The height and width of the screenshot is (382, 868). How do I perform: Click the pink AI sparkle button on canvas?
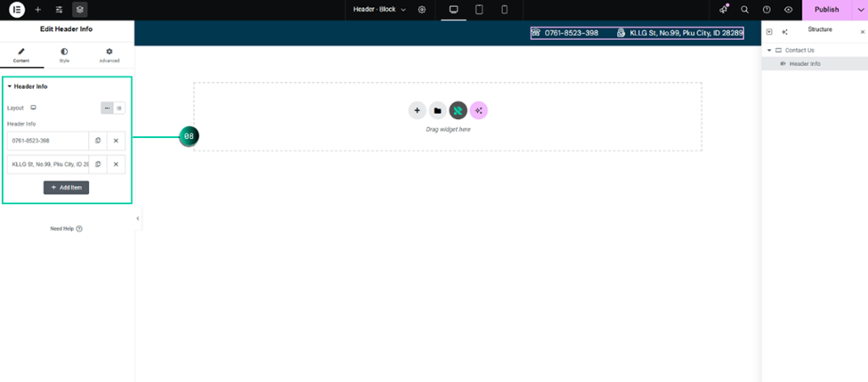(479, 110)
